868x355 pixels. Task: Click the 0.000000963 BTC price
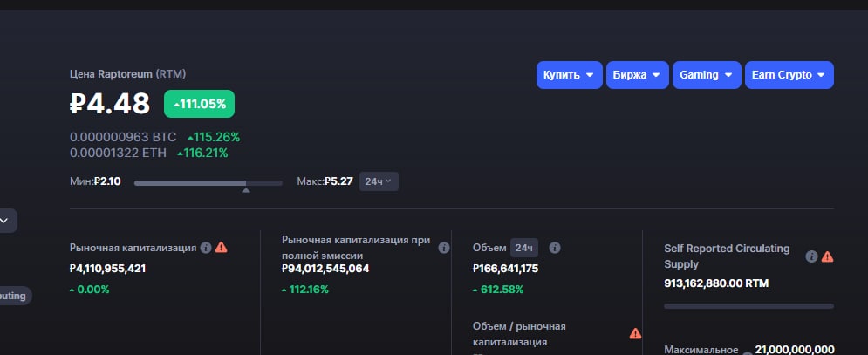pyautogui.click(x=123, y=137)
